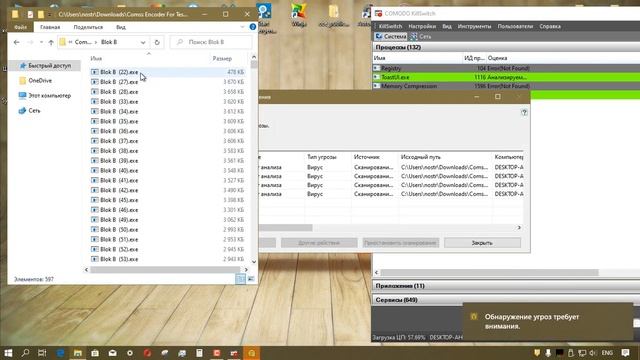Click Сеть toolbar button in KillSwitch
Image resolution: width=640 pixels, height=360 pixels.
[x=421, y=36]
